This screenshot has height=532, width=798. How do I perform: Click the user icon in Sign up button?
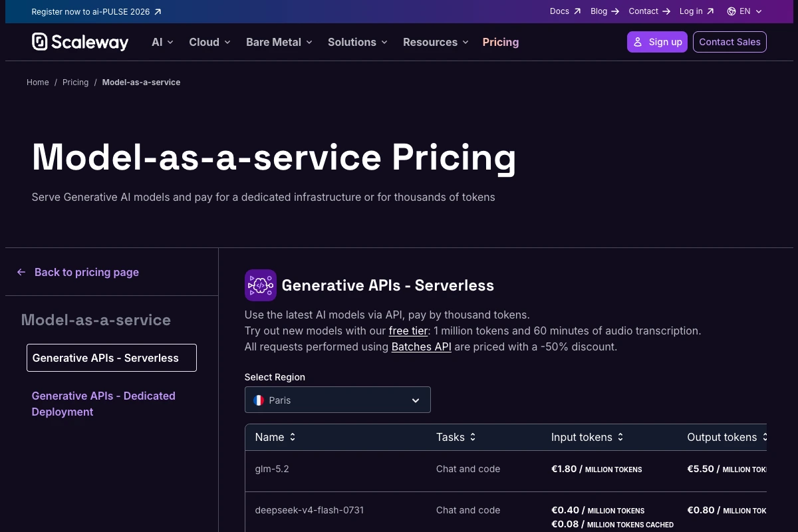click(x=638, y=42)
